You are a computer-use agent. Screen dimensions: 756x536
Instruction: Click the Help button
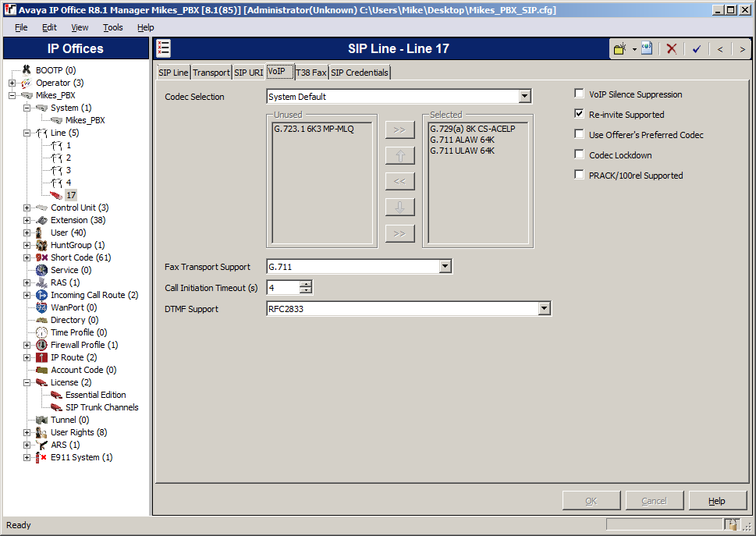[717, 501]
